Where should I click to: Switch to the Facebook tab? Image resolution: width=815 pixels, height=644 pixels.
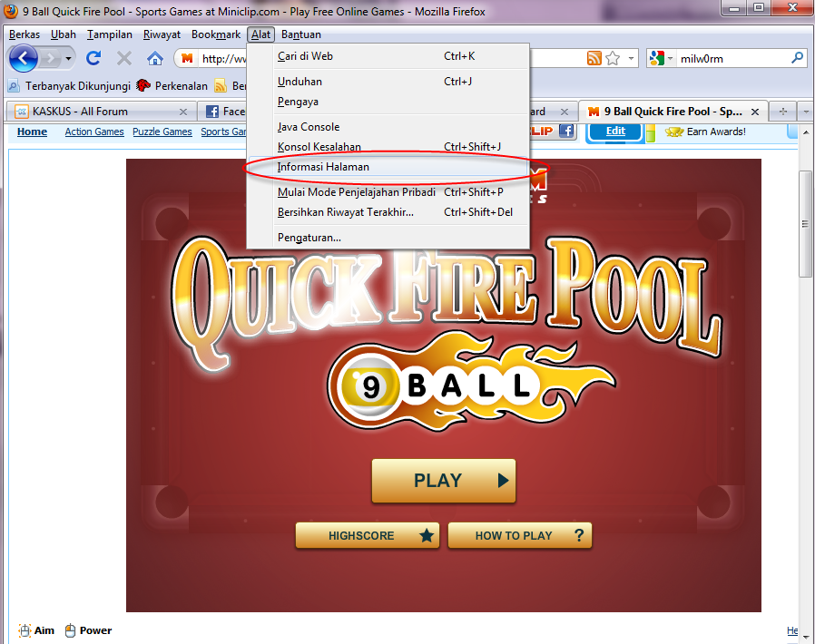tap(224, 112)
